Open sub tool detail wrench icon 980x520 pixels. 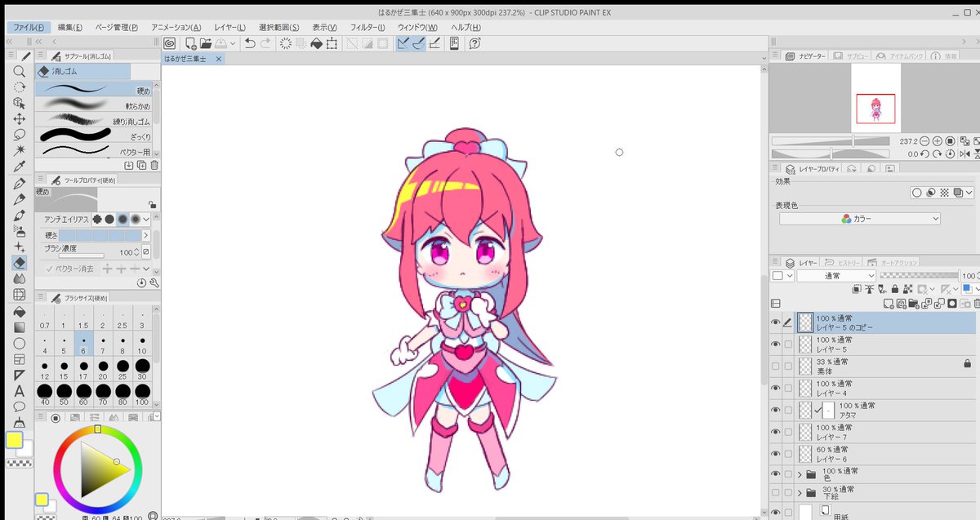click(154, 282)
